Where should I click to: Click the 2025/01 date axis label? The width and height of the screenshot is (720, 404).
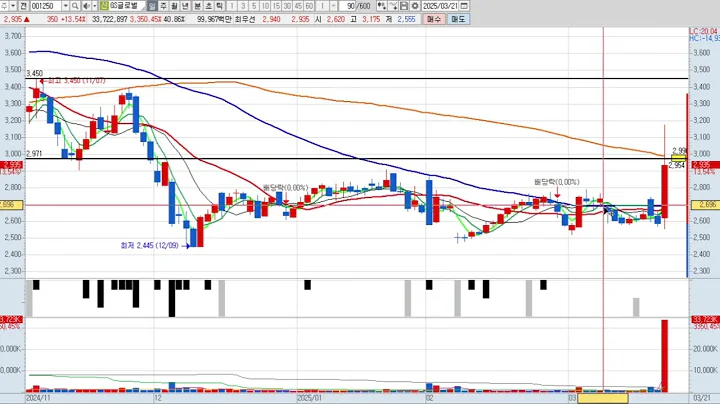(309, 398)
